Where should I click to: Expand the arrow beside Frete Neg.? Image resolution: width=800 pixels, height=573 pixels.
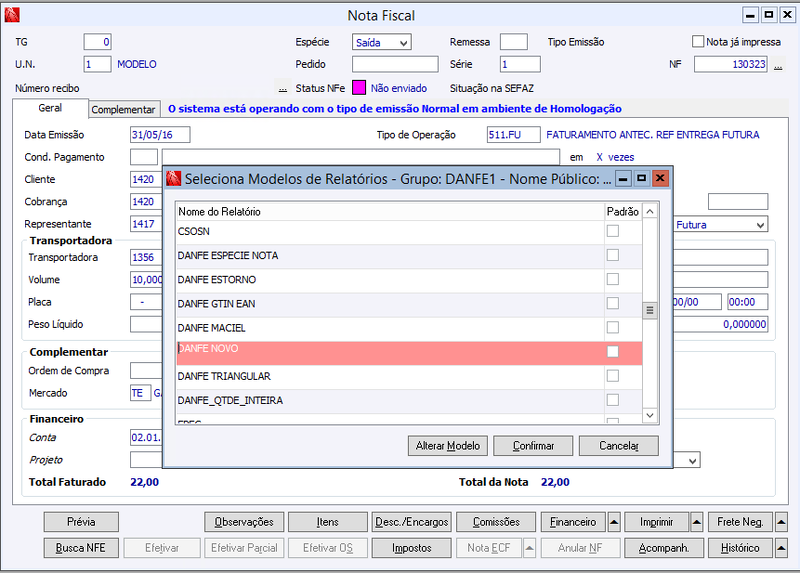(781, 522)
